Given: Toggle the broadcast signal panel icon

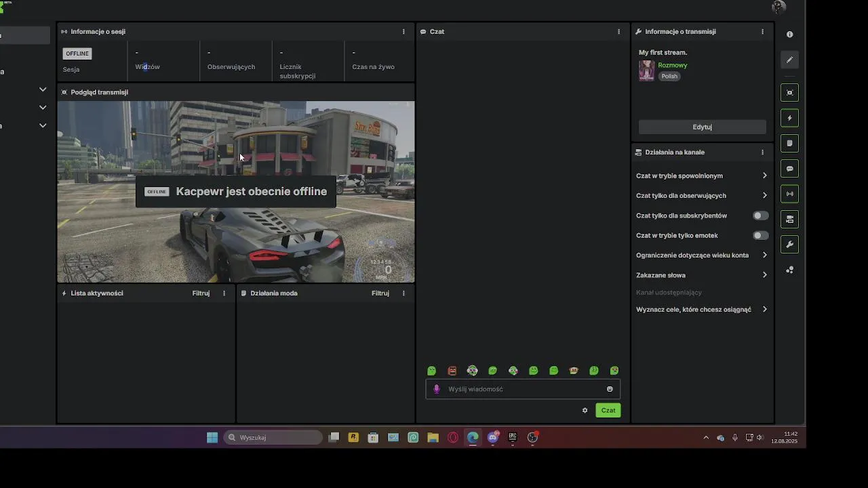Looking at the screenshot, I should coord(789,194).
